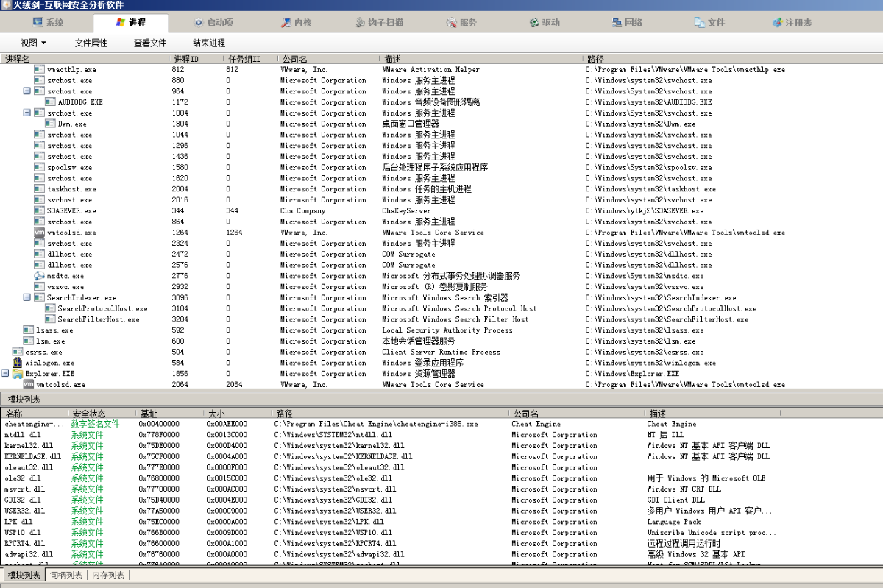Screen dimensions: 883x588
Task: Switch to the 内存列表 bottom tab
Action: [x=108, y=575]
